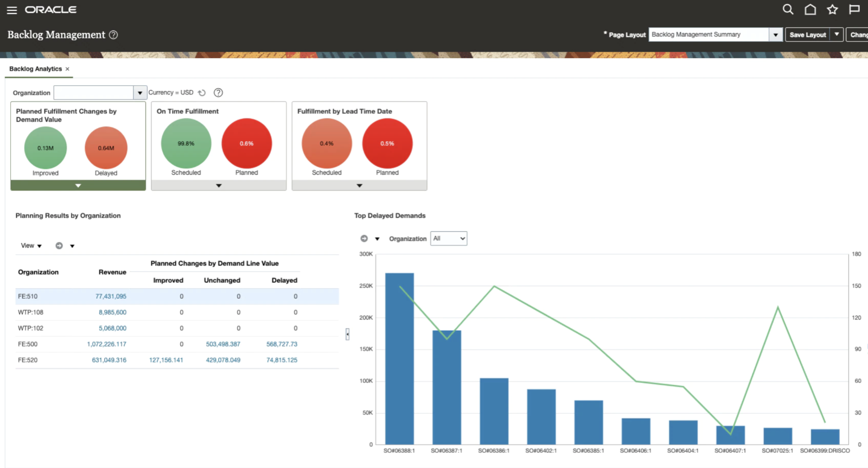Click help icon beside Currency filter
This screenshot has height=468, width=868.
tap(218, 93)
